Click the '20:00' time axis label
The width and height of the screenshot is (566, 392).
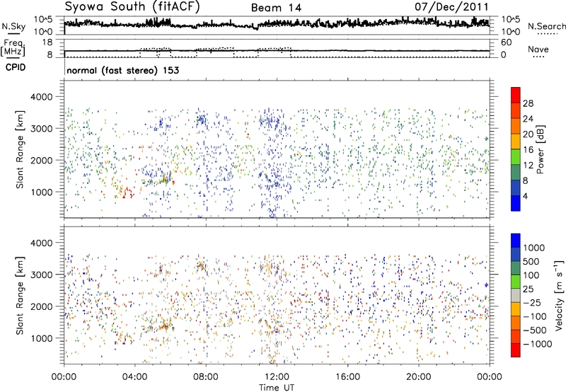point(418,377)
